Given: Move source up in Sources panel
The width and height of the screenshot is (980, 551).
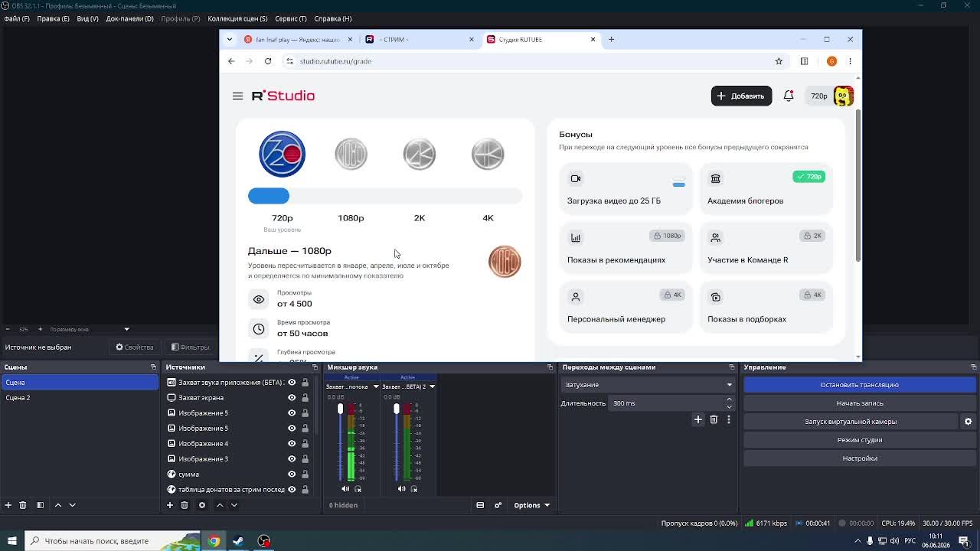Looking at the screenshot, I should coord(220,505).
